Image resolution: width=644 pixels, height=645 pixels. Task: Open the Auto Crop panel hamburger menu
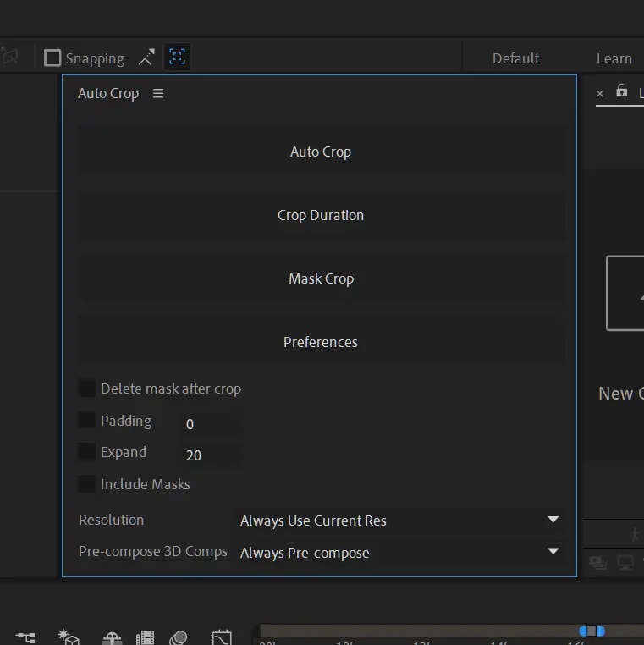click(158, 93)
